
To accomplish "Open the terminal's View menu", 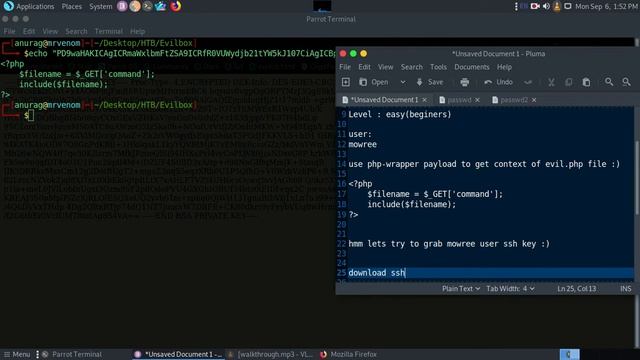I will point(50,31).
